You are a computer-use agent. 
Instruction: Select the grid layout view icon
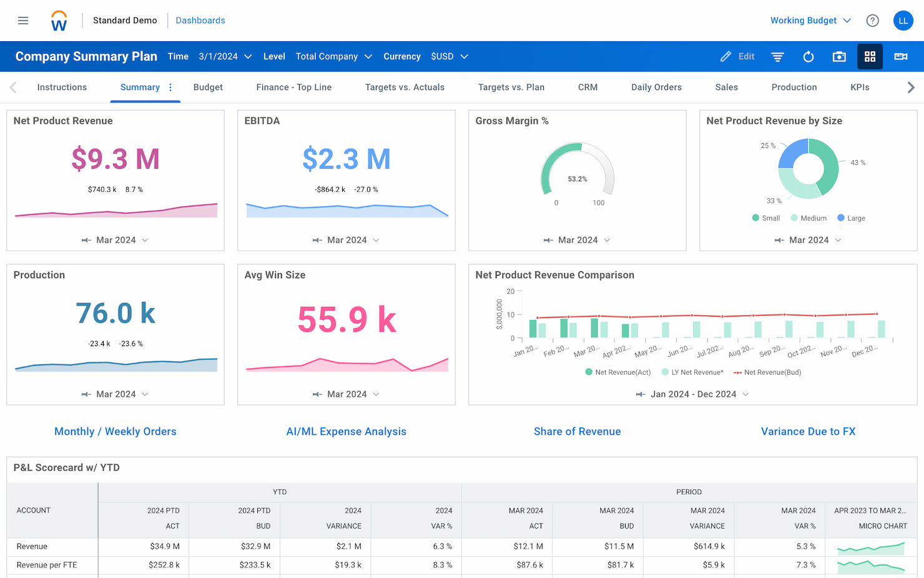[x=870, y=57]
